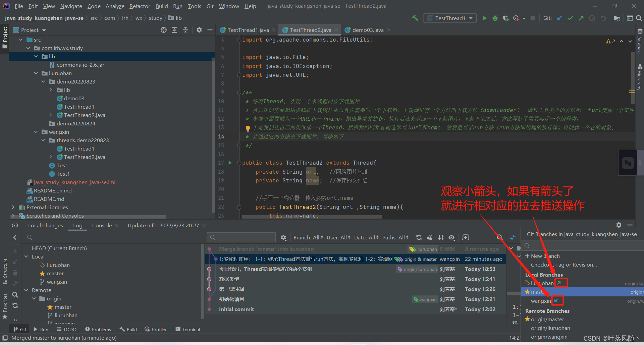Switch to Console tab in Git window

pos(102,225)
